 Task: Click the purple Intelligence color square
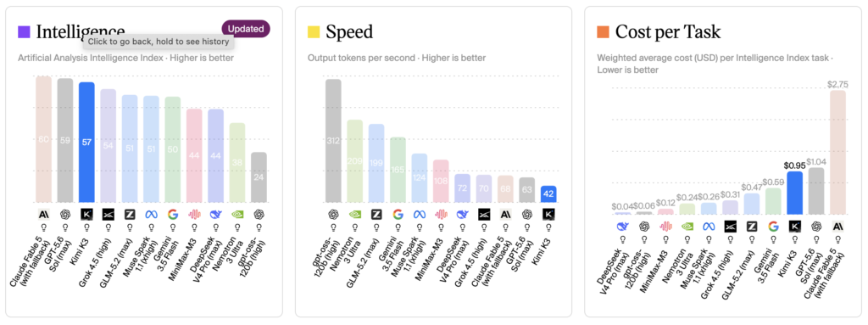pyautogui.click(x=24, y=32)
